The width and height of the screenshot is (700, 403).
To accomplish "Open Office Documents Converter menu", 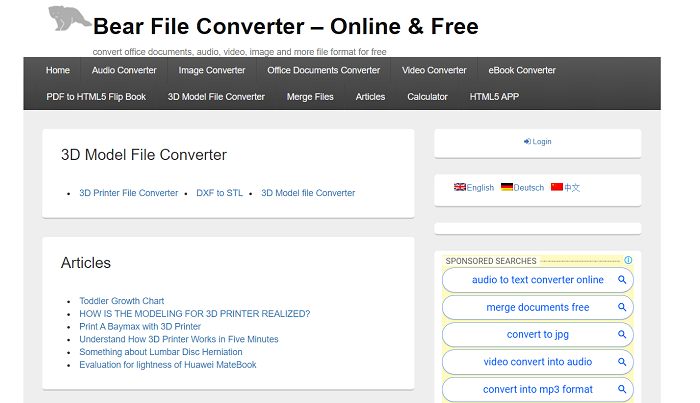I will 324,70.
